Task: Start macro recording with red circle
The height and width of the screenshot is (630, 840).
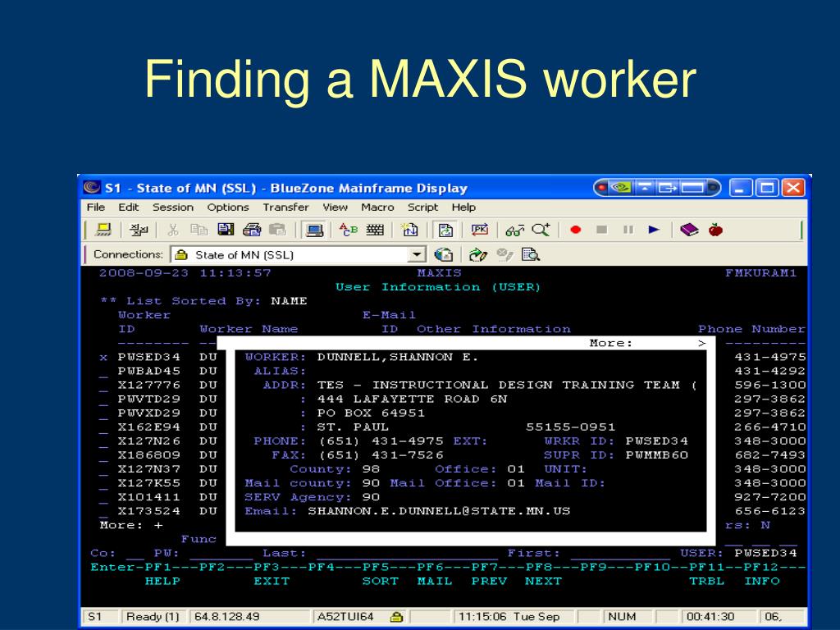Action: point(576,230)
